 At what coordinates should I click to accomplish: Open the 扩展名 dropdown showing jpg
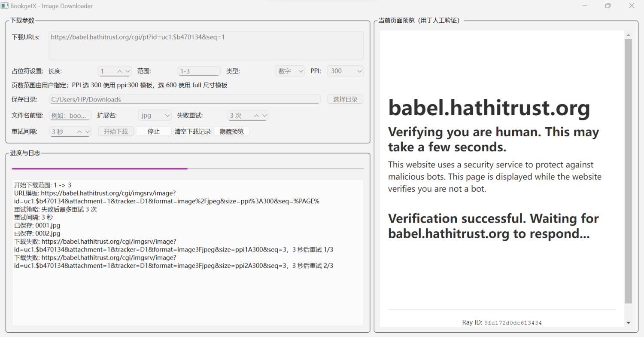pos(155,116)
